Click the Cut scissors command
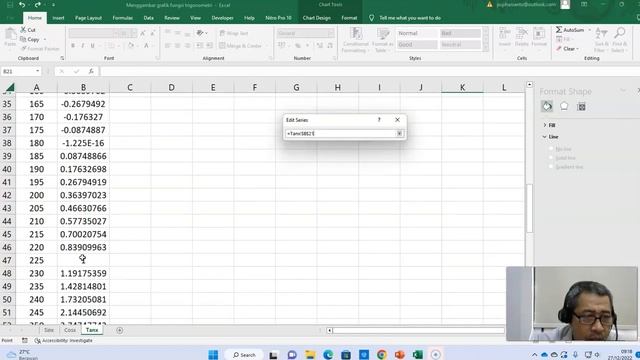Viewport: 640px width, 360px height. pyautogui.click(x=28, y=30)
